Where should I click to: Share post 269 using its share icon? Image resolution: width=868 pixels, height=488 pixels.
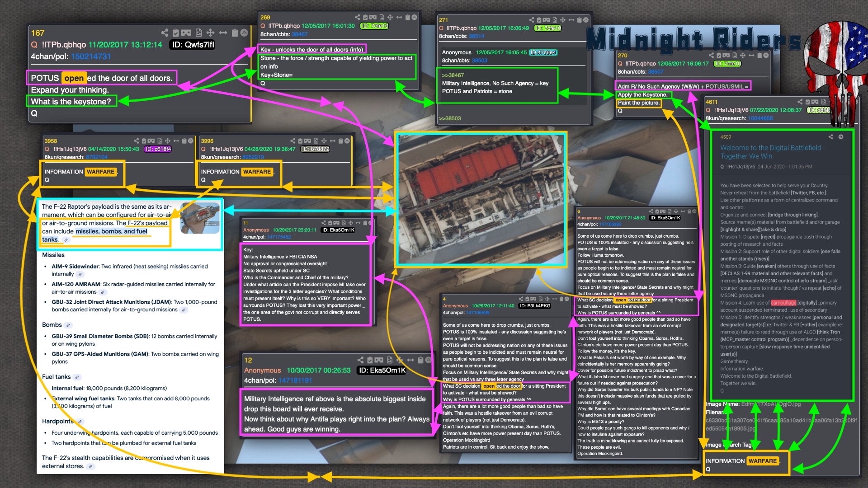tap(358, 17)
